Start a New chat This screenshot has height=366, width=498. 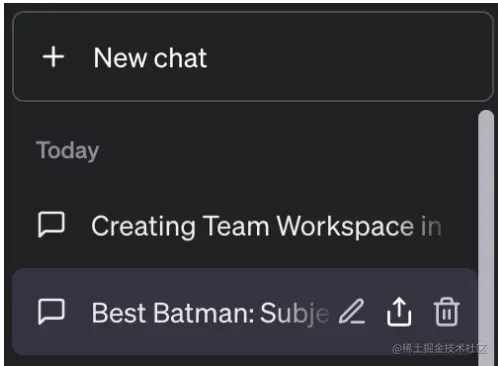(x=253, y=56)
